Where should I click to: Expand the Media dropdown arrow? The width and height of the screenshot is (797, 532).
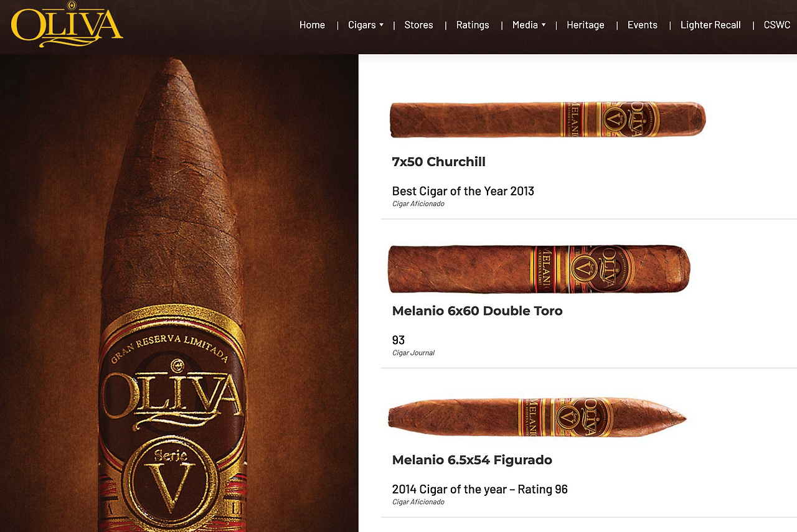coord(544,25)
